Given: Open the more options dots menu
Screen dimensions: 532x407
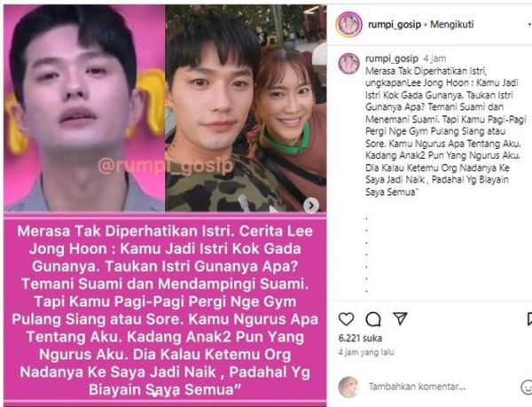Looking at the screenshot, I should coord(529,25).
